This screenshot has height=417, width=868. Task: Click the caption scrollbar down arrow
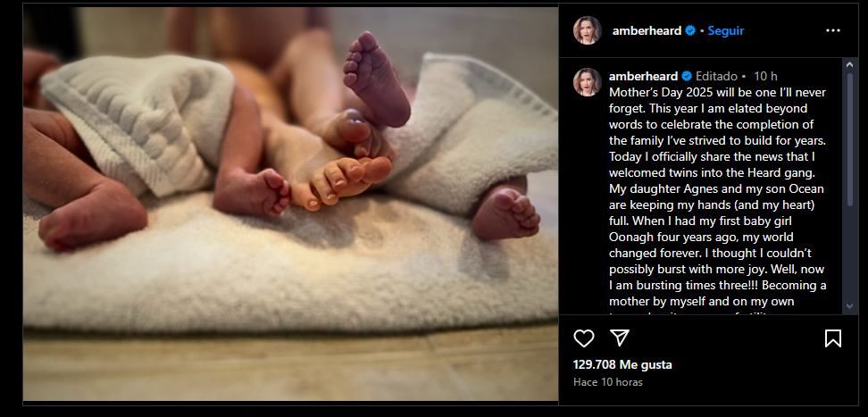pos(850,306)
